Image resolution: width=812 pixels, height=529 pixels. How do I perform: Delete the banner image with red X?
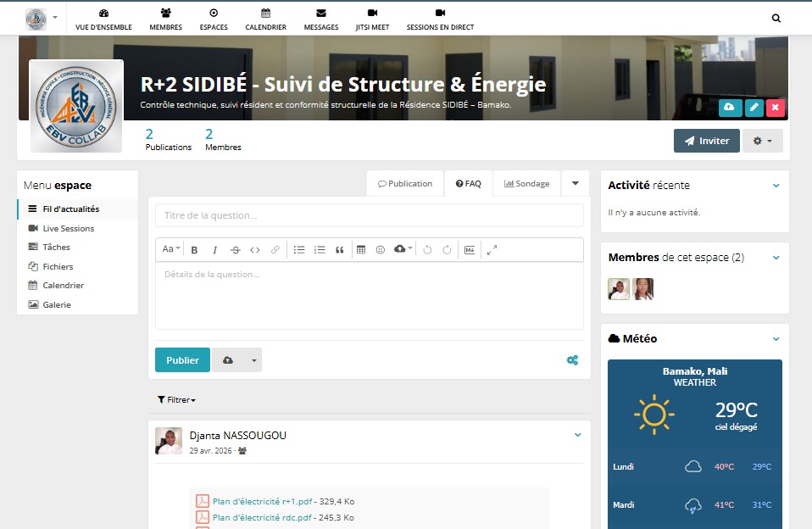[x=776, y=108]
